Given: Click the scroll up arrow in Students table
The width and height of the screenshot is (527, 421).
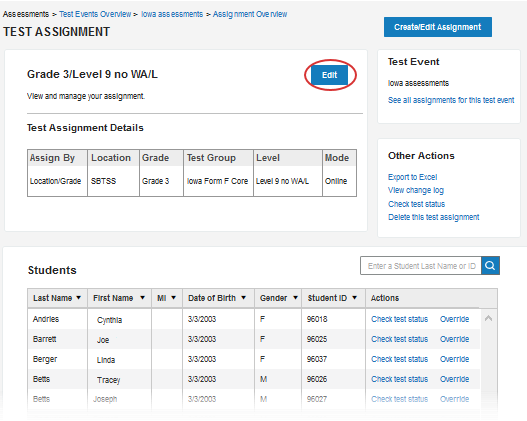Looking at the screenshot, I should click(489, 318).
